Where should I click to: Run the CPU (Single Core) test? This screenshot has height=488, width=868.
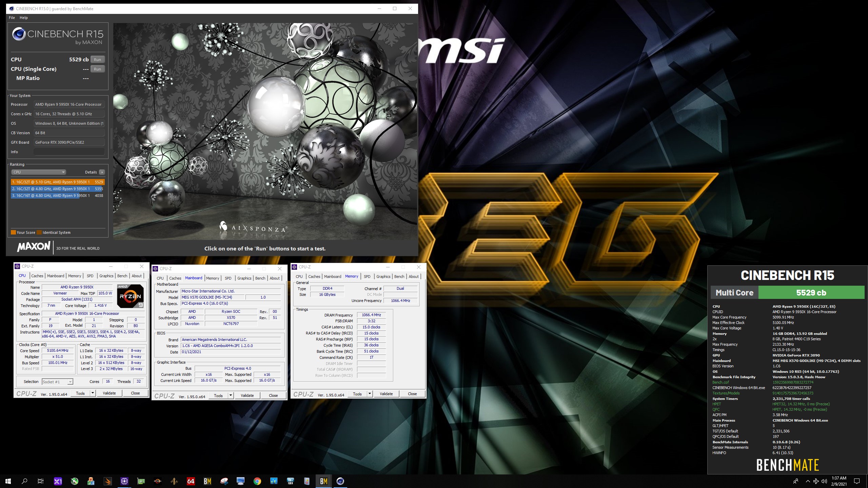tap(97, 69)
